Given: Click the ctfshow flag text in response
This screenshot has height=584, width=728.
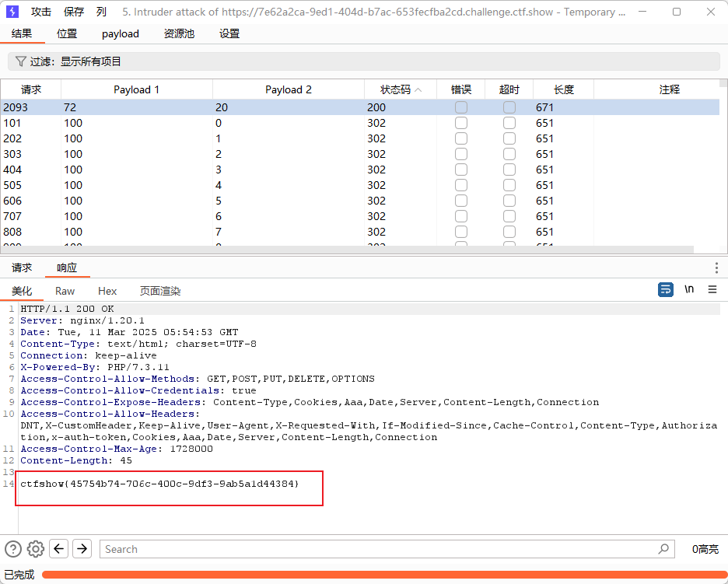Looking at the screenshot, I should pos(159,484).
